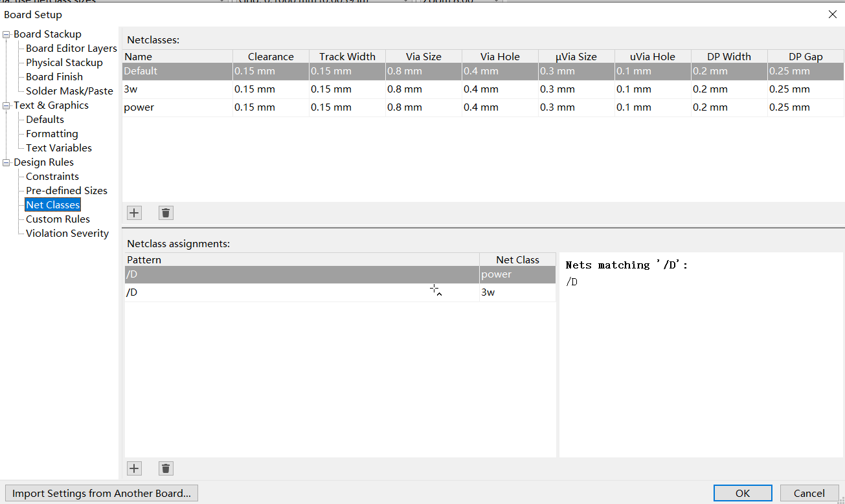
Task: Open Violation Severity page
Action: (67, 234)
